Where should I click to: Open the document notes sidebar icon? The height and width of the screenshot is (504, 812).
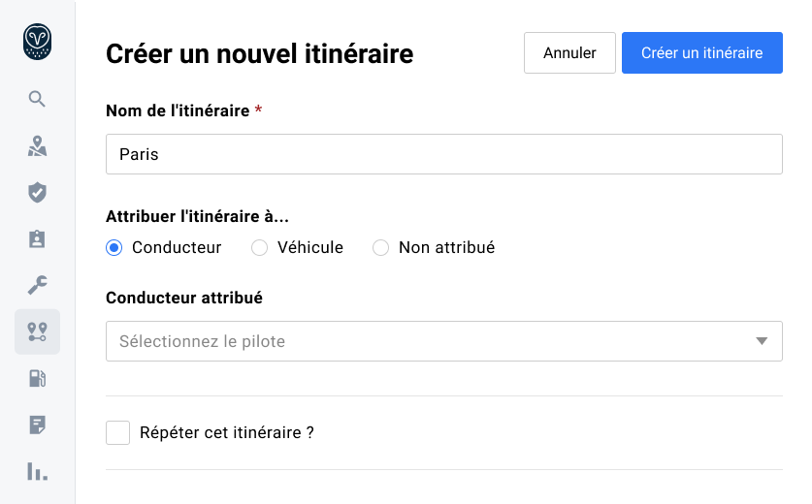pos(37,425)
